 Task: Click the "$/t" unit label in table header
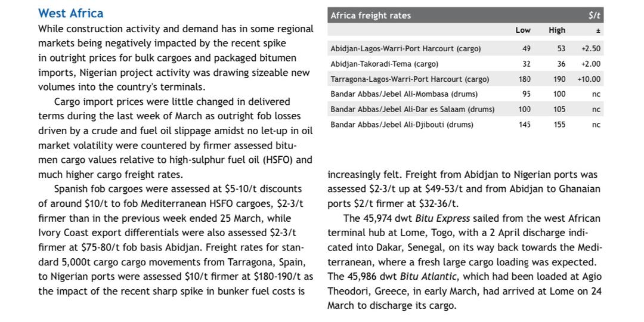[x=594, y=16]
